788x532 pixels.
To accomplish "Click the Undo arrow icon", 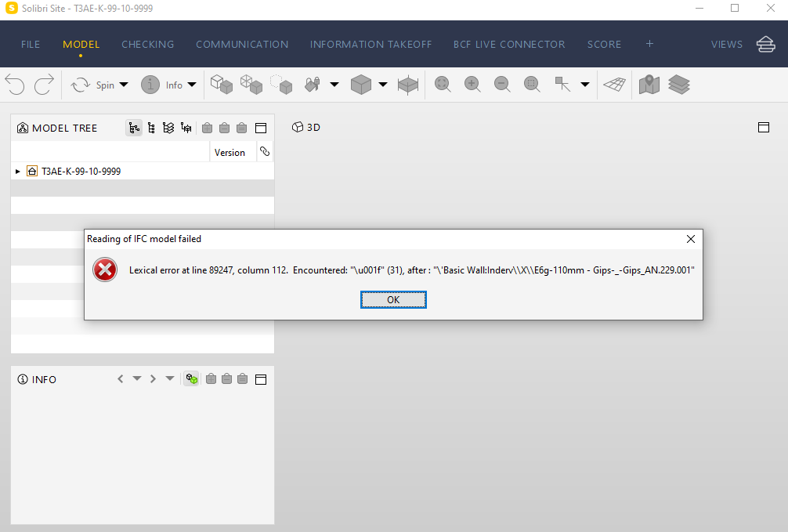I will (15, 85).
